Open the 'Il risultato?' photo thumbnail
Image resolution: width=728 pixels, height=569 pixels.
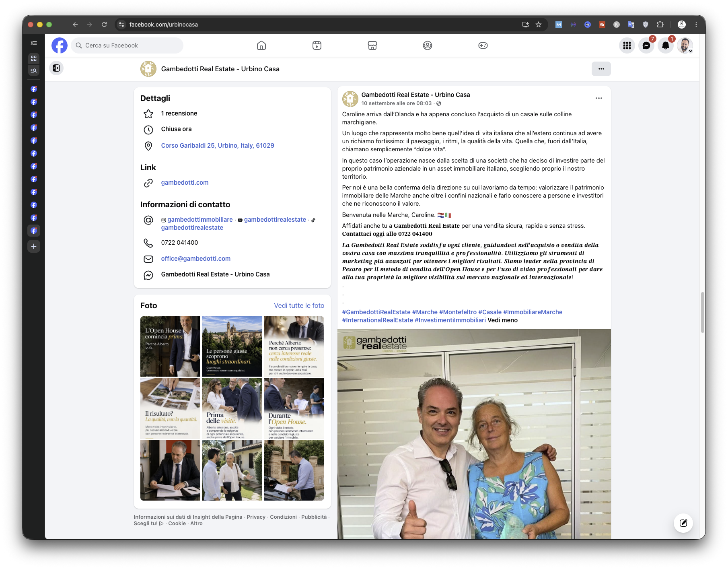[x=170, y=408]
